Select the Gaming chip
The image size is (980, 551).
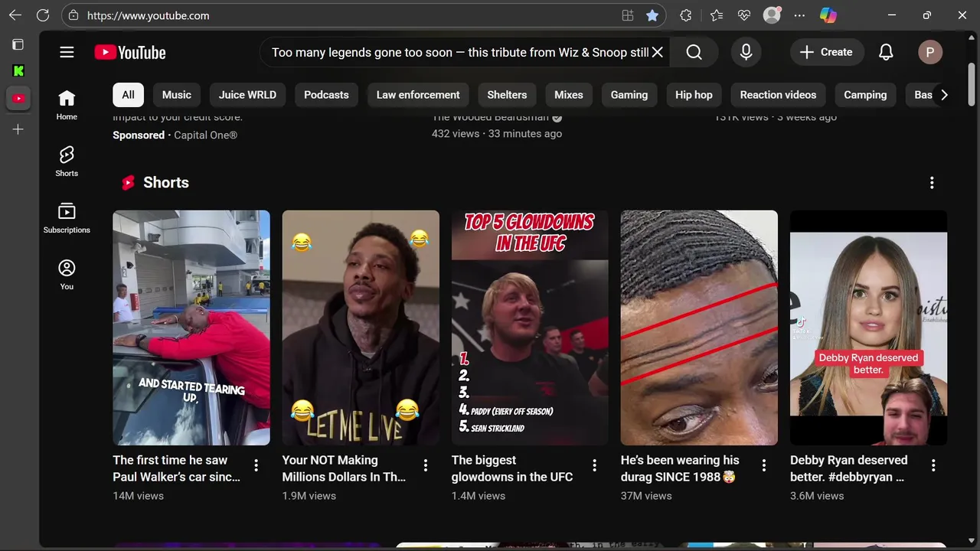pos(629,95)
